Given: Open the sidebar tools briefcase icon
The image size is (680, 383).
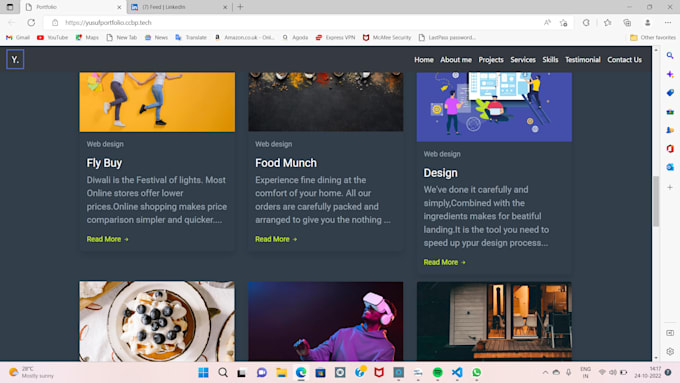Looking at the screenshot, I should click(670, 111).
